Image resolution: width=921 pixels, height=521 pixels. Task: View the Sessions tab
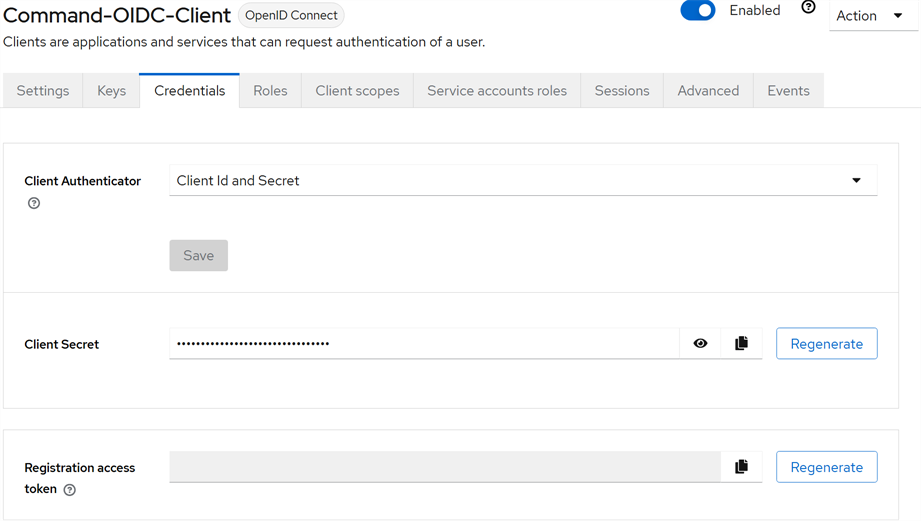[x=622, y=91]
